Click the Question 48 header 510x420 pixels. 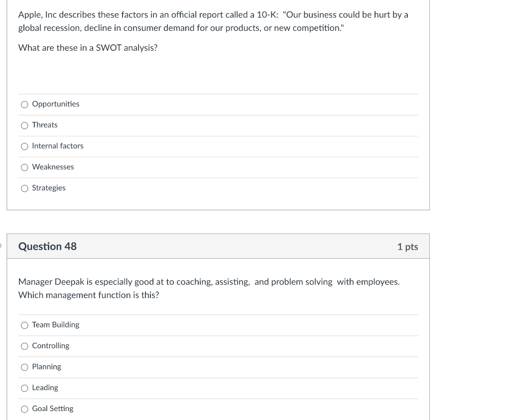(x=47, y=246)
